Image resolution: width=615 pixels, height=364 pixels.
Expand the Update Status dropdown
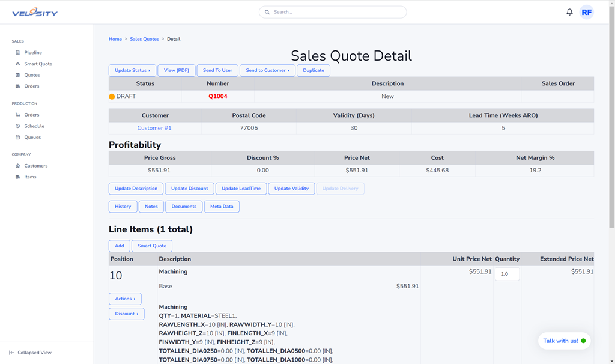pyautogui.click(x=132, y=70)
